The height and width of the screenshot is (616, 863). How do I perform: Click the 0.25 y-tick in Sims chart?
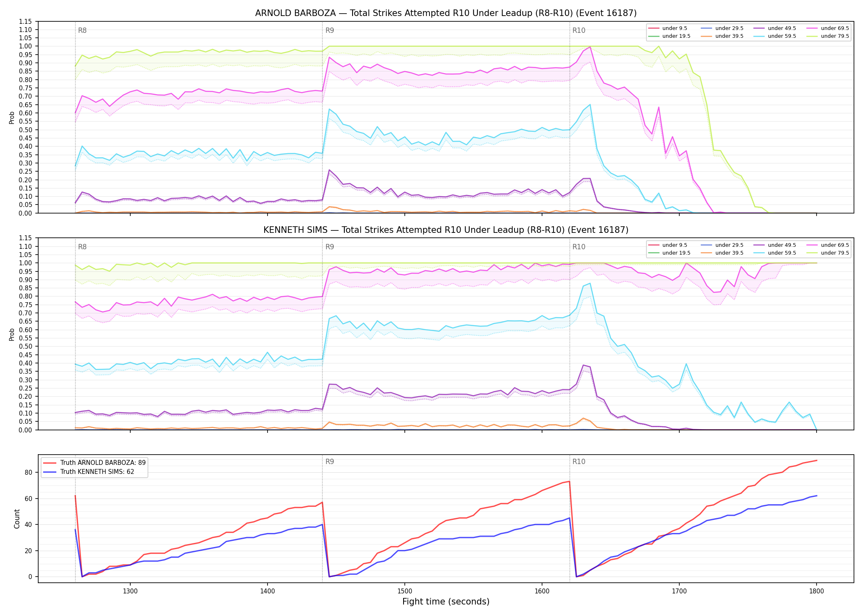tap(25, 388)
